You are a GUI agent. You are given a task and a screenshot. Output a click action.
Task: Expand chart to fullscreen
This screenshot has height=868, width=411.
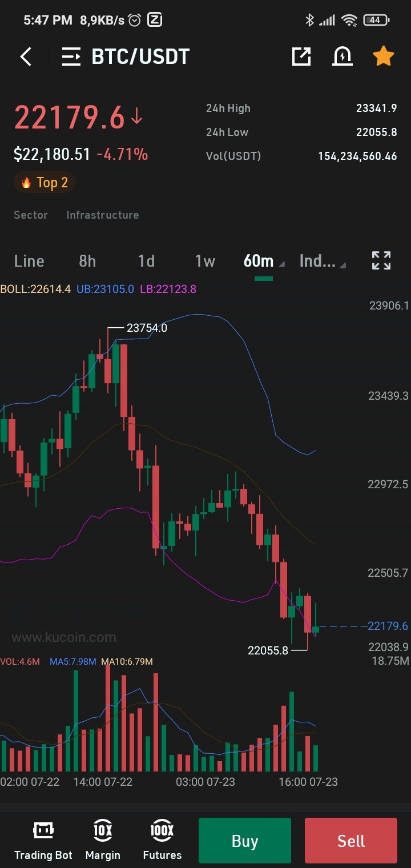point(381,260)
